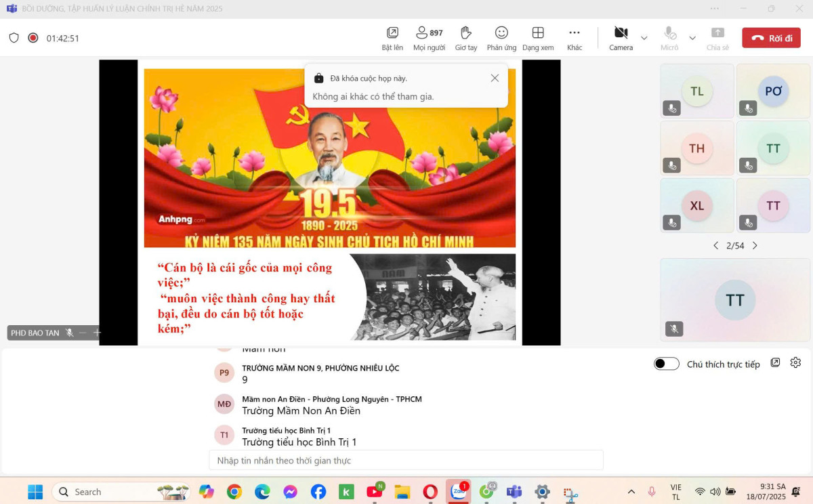Open the Phản ứng reactions icon
This screenshot has width=813, height=504.
[501, 33]
